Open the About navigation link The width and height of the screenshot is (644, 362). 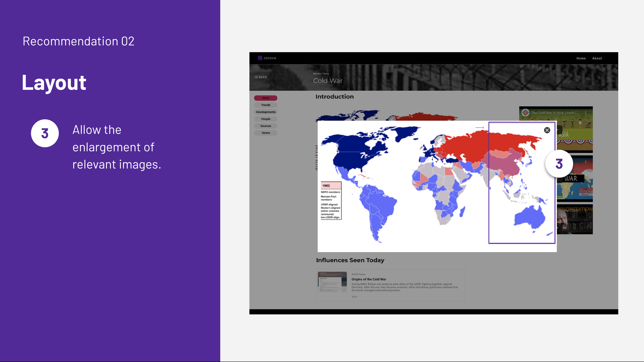coord(597,58)
